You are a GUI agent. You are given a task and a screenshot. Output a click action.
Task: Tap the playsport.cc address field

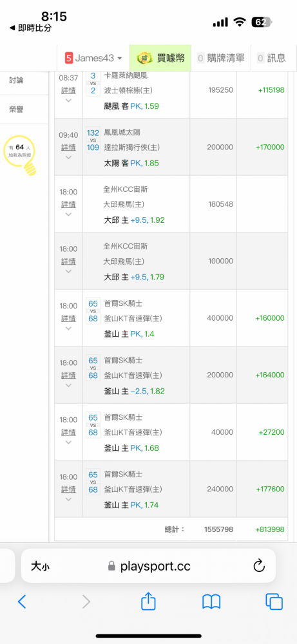tap(148, 565)
